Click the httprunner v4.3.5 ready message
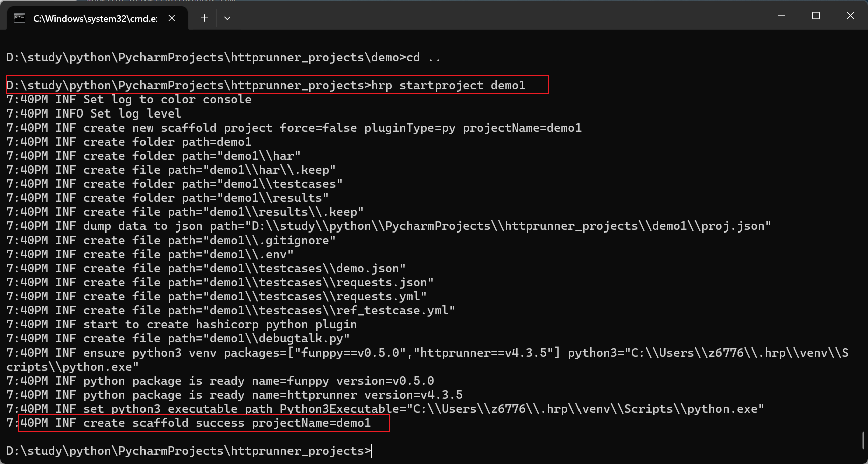 234,395
